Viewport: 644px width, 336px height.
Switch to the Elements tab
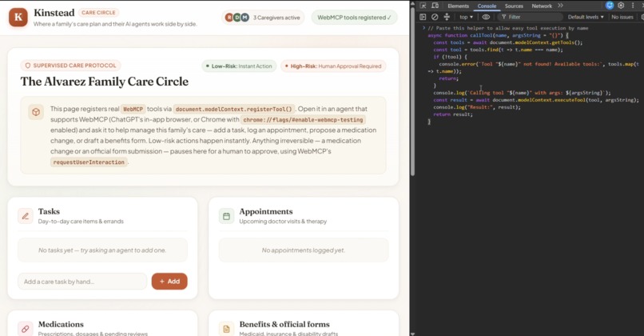pyautogui.click(x=458, y=6)
